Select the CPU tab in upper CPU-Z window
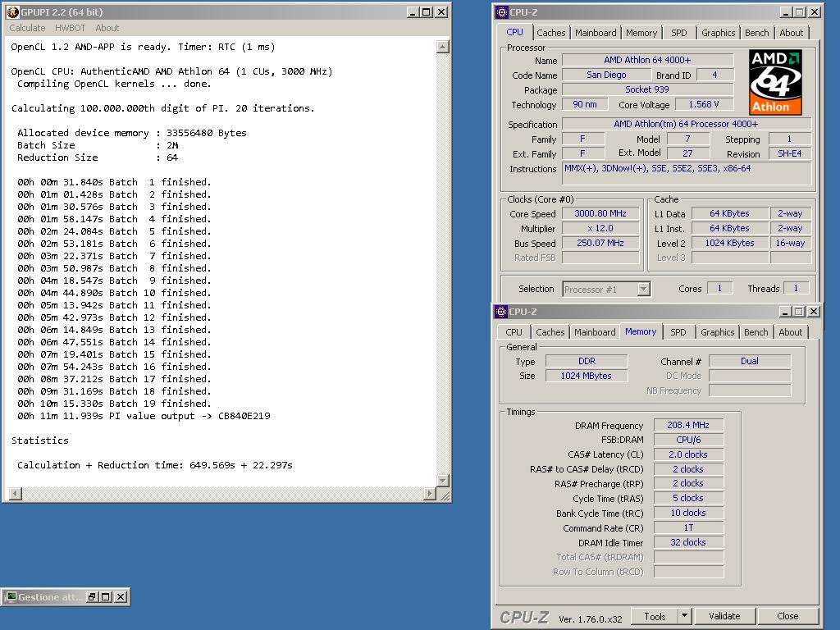 tap(515, 32)
